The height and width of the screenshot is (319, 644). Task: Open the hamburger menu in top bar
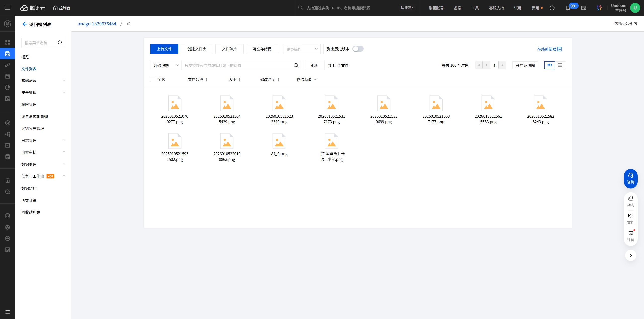(x=8, y=8)
